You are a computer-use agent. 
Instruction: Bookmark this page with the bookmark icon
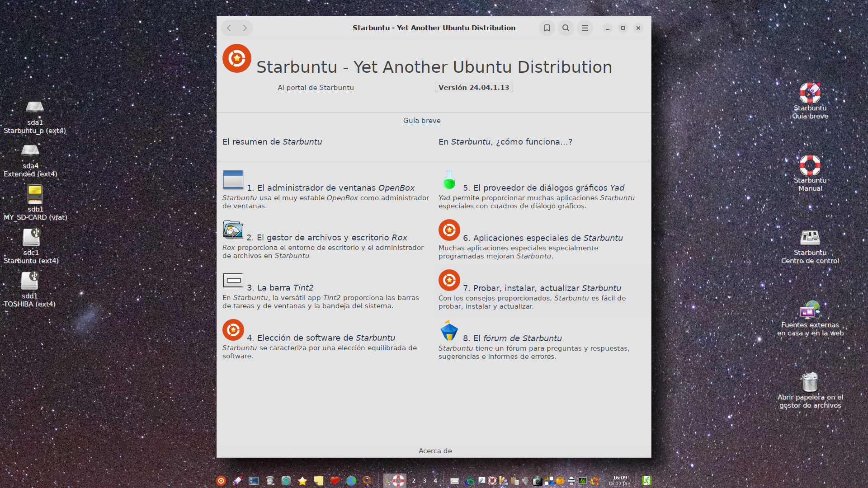[x=547, y=28]
